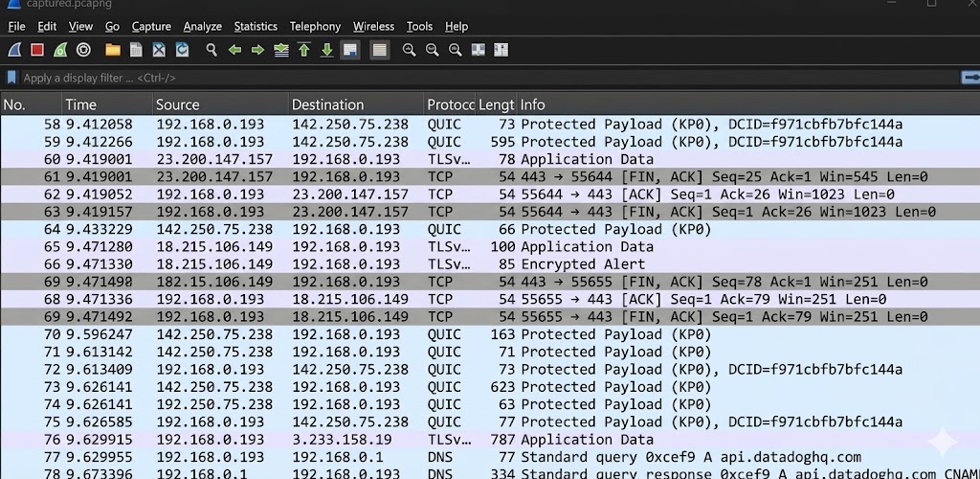Sort by the Time column header
980x479 pixels.
click(x=107, y=104)
